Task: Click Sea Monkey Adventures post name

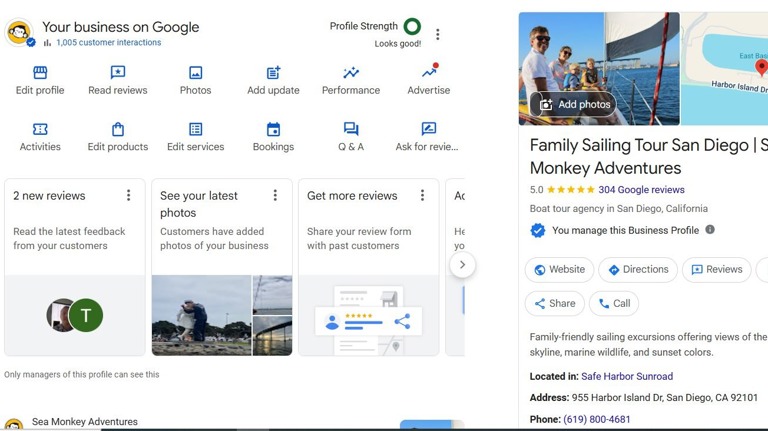Action: tap(85, 422)
